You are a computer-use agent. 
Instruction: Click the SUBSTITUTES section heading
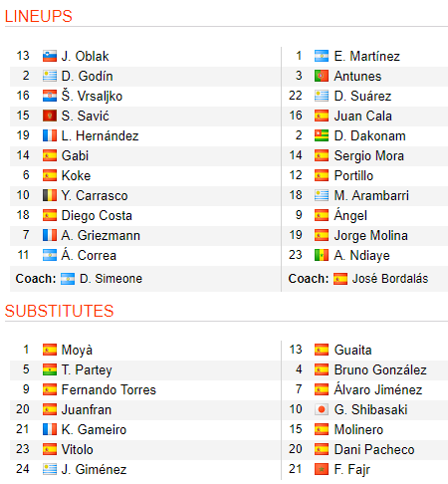pyautogui.click(x=59, y=311)
